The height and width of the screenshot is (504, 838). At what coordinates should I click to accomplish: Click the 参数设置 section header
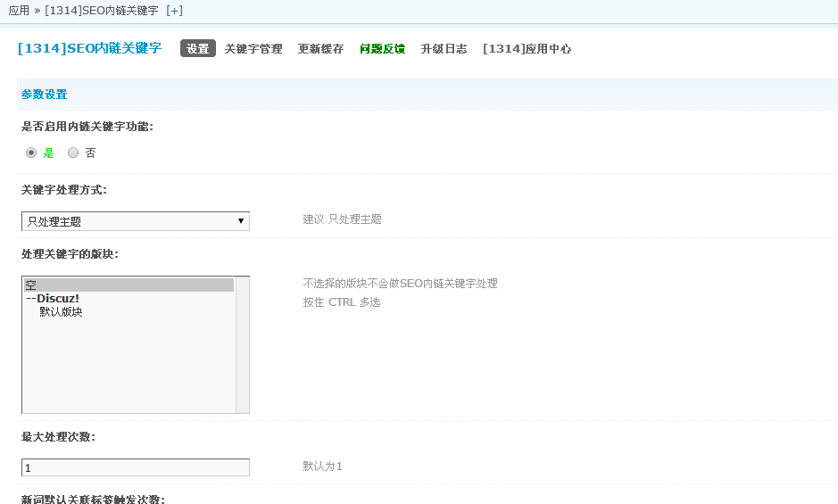pos(45,95)
